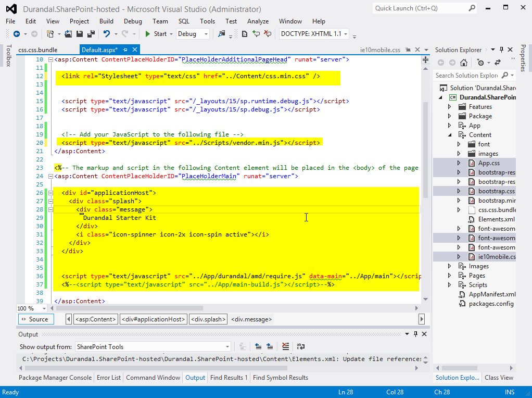Click the Visual Studio logo icon
The height and width of the screenshot is (398, 532).
coord(11,9)
